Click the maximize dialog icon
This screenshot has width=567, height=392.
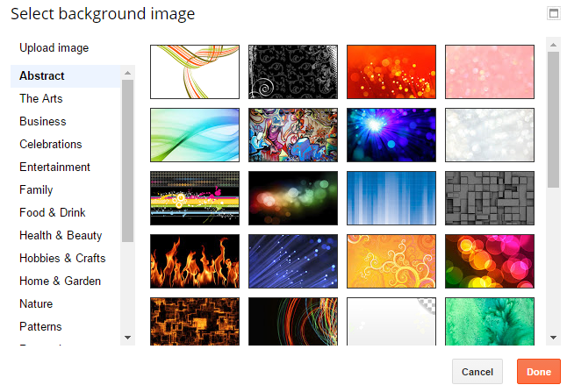pyautogui.click(x=553, y=13)
